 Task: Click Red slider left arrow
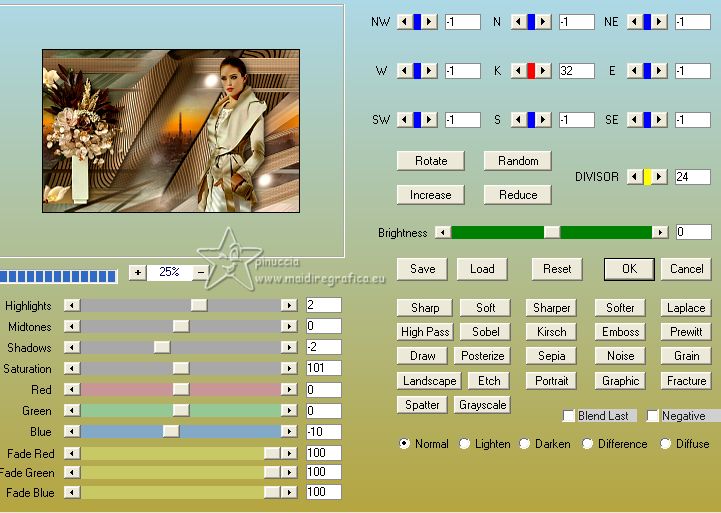coord(72,390)
